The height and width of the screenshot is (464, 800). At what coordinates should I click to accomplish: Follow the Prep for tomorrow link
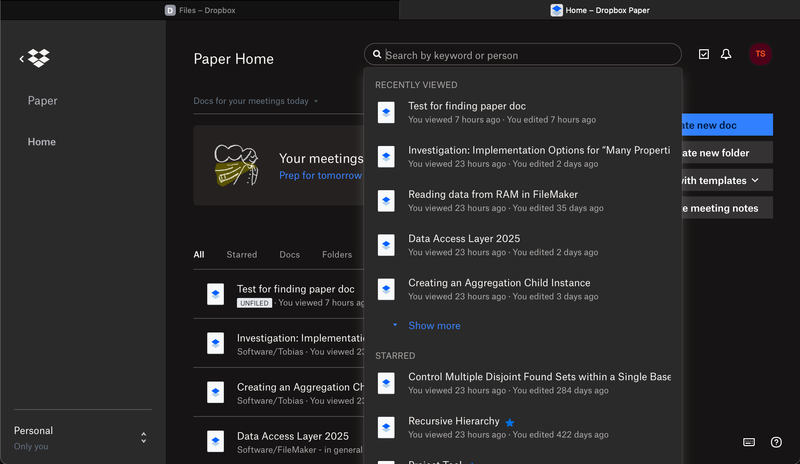pos(320,176)
